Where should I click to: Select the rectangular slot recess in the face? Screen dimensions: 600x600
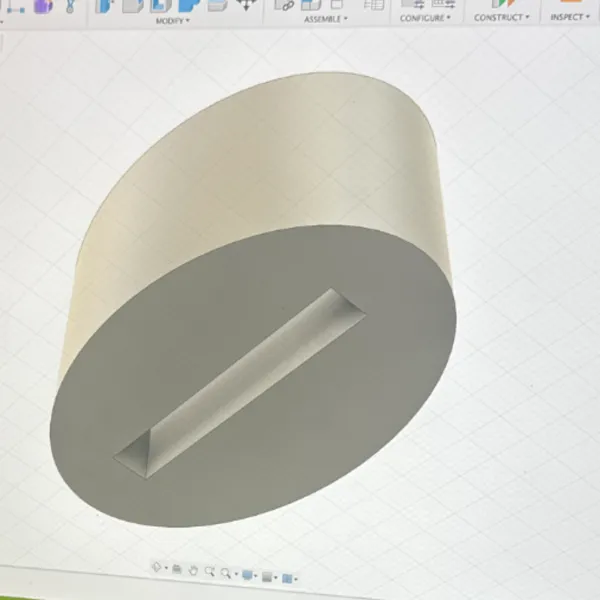coord(240,383)
